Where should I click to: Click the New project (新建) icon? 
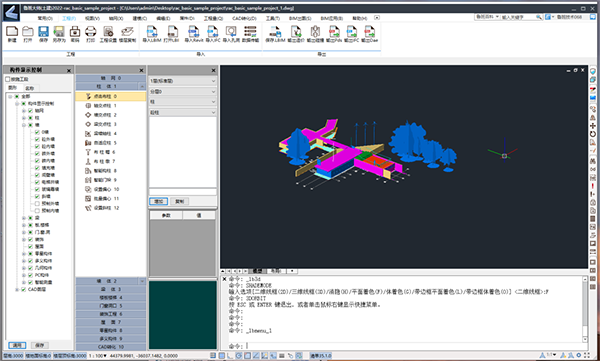coord(12,32)
